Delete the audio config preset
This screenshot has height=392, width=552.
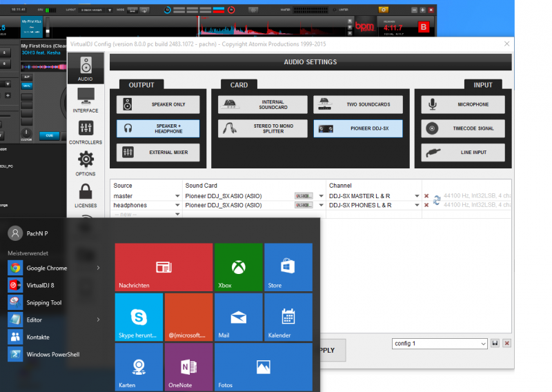click(507, 344)
